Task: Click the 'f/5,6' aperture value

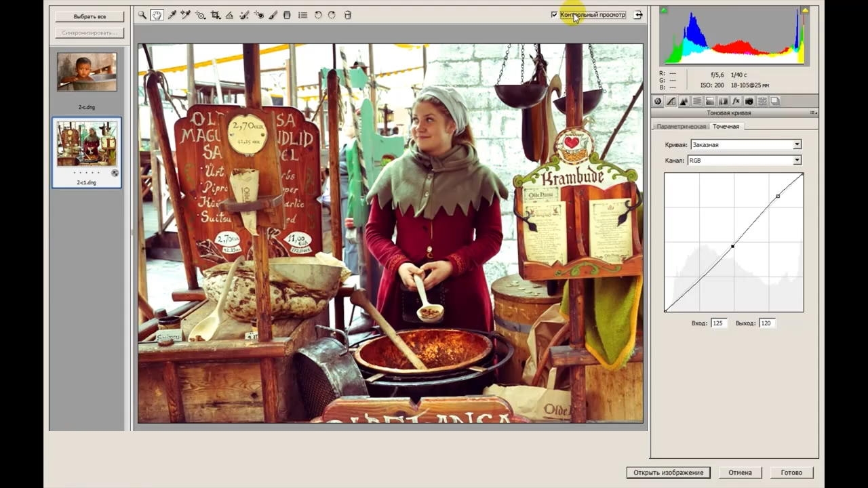Action: pos(717,75)
